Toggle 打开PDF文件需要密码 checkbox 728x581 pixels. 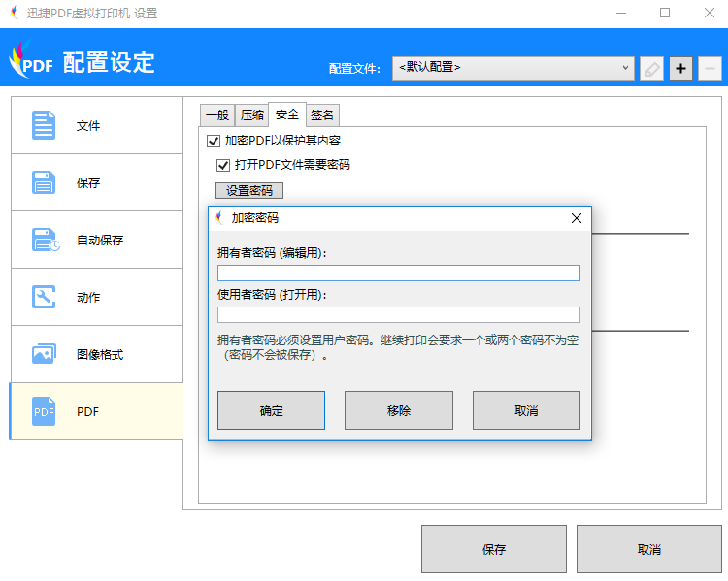tap(223, 165)
